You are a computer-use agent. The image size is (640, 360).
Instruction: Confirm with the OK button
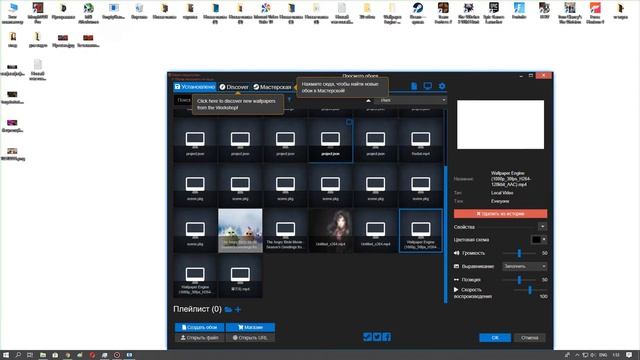point(495,338)
